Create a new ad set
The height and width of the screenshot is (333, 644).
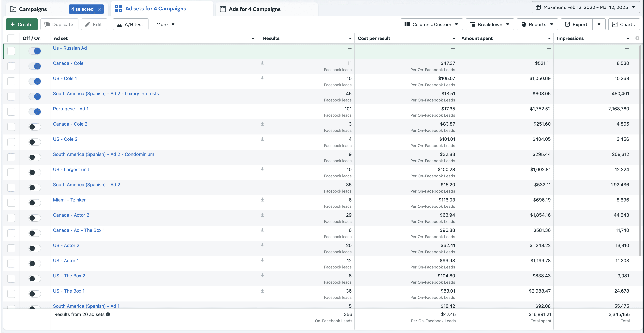click(22, 24)
